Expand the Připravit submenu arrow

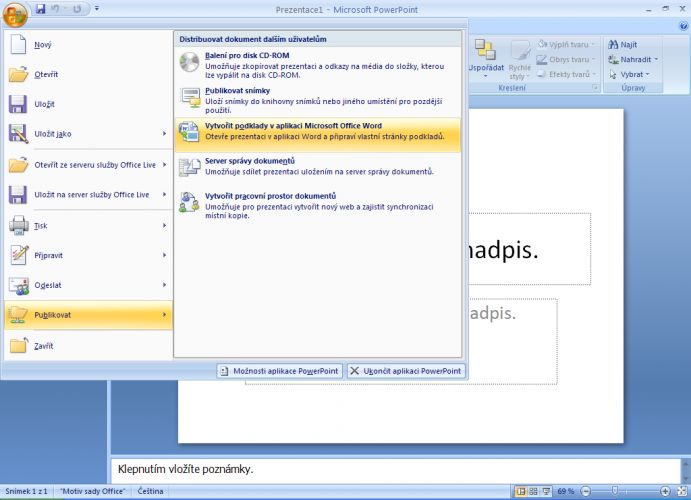(x=164, y=255)
